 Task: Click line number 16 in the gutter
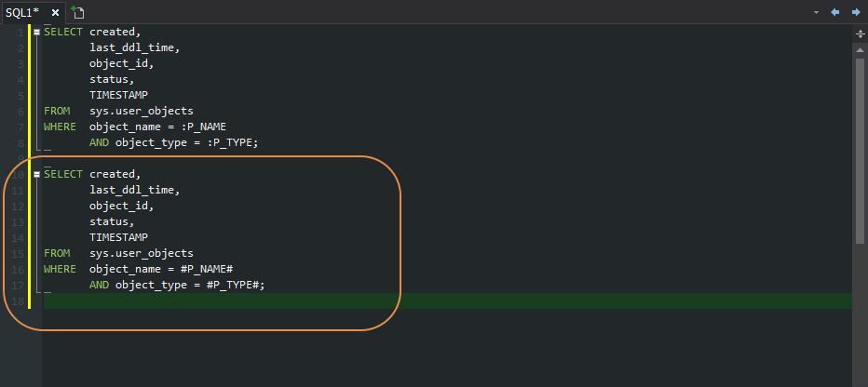click(17, 269)
